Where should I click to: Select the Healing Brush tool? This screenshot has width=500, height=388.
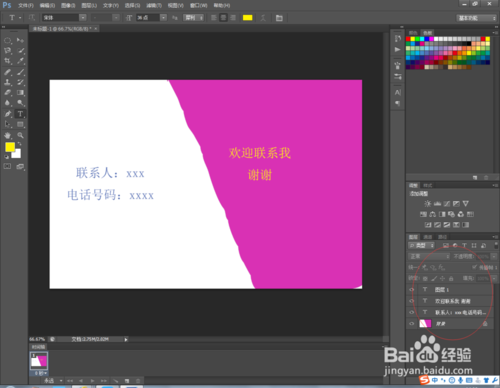[x=8, y=72]
